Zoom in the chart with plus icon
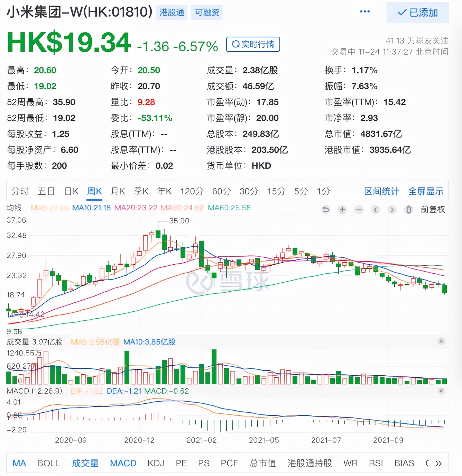 [x=342, y=210]
